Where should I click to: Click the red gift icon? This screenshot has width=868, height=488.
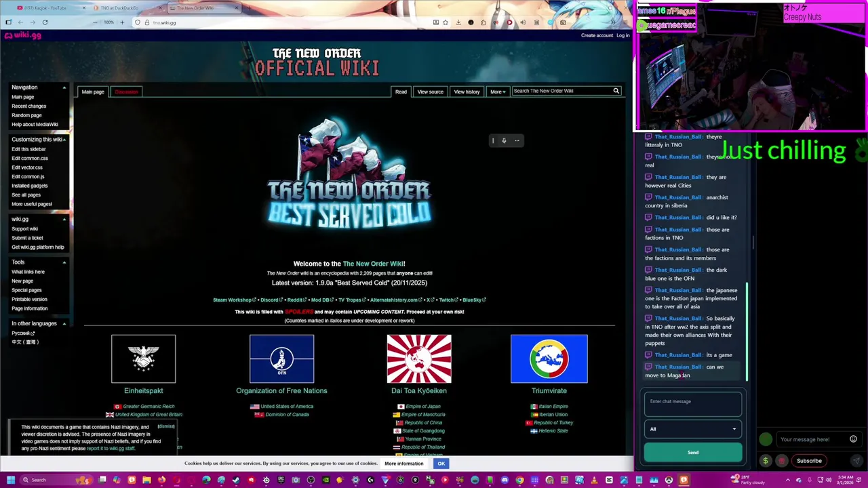pyautogui.click(x=781, y=461)
